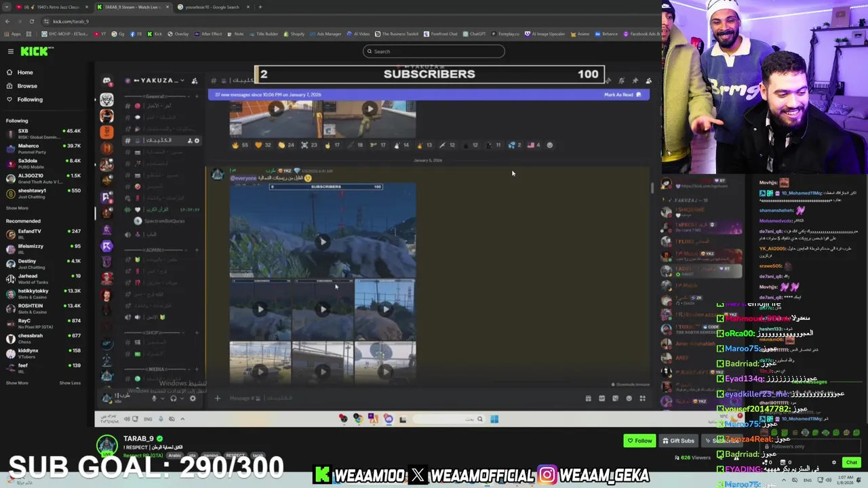Add fire reaction showing 55
868x488 pixels.
point(240,145)
